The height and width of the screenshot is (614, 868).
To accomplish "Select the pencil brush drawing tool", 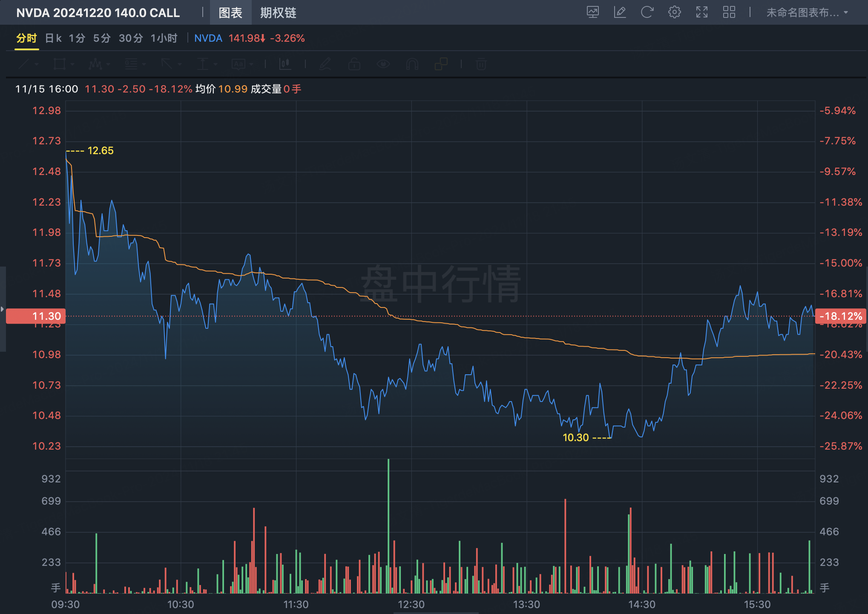I will [325, 64].
